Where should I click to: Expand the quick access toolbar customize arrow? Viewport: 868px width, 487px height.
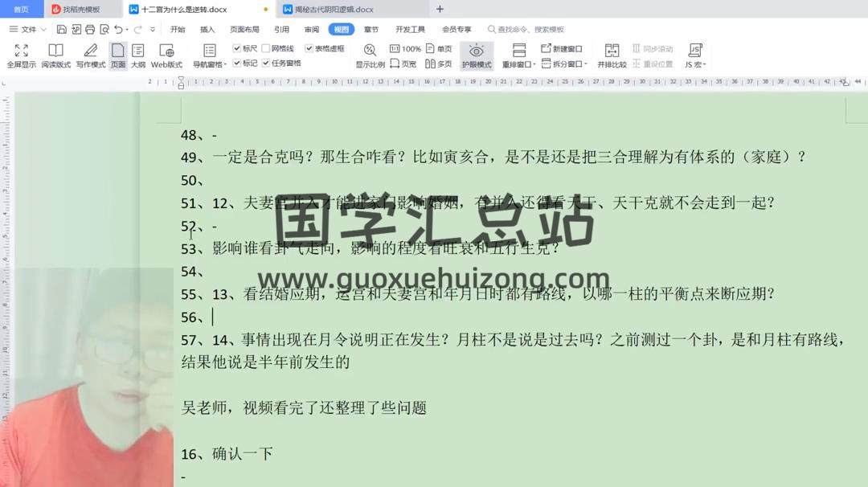[152, 29]
